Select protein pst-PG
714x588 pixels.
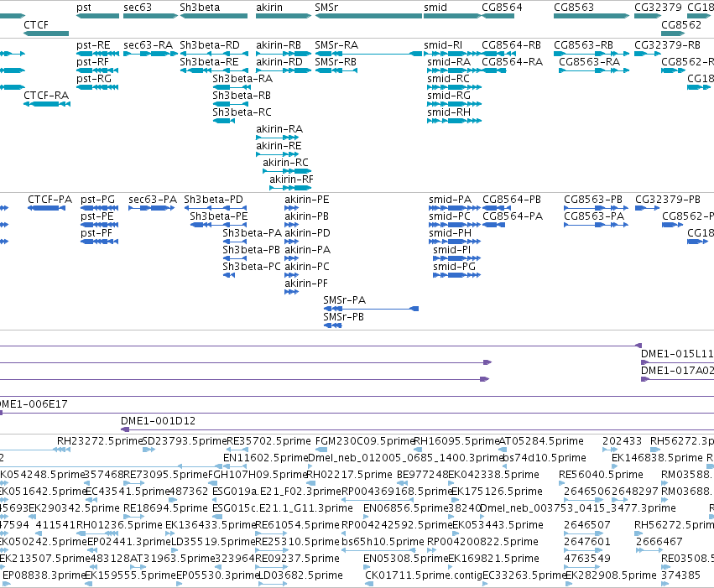(98, 200)
